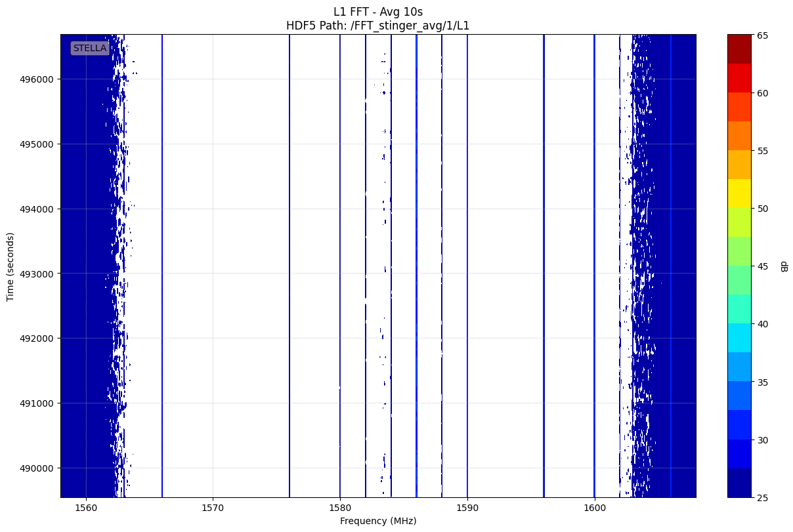Image resolution: width=793 pixels, height=532 pixels.
Task: Click the HDF5 Path subtitle text
Action: tap(377, 26)
